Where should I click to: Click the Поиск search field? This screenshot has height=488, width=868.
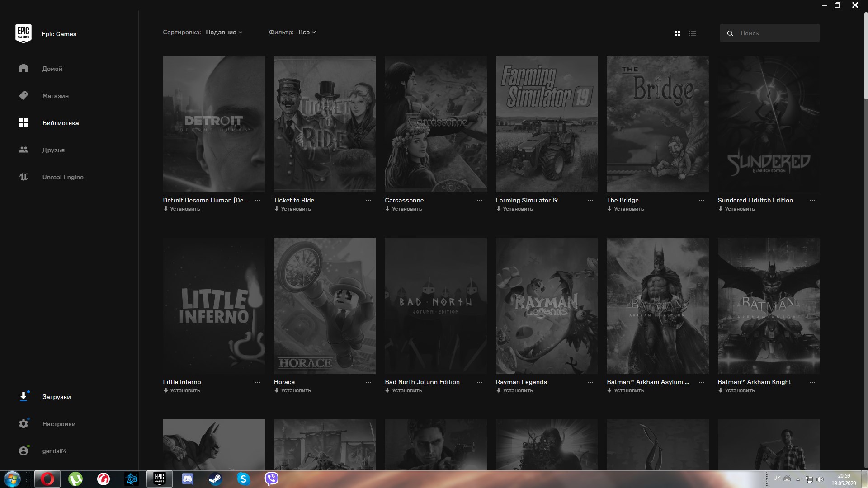[x=769, y=33]
